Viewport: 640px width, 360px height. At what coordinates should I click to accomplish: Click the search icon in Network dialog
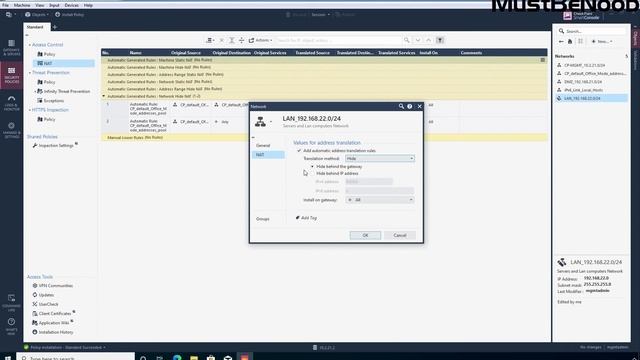(x=401, y=106)
